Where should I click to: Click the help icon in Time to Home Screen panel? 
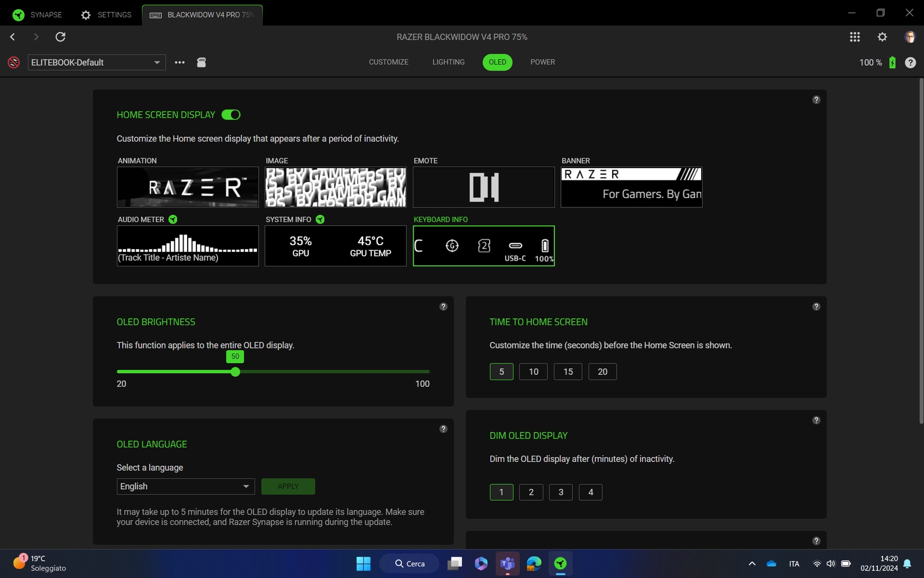click(817, 306)
